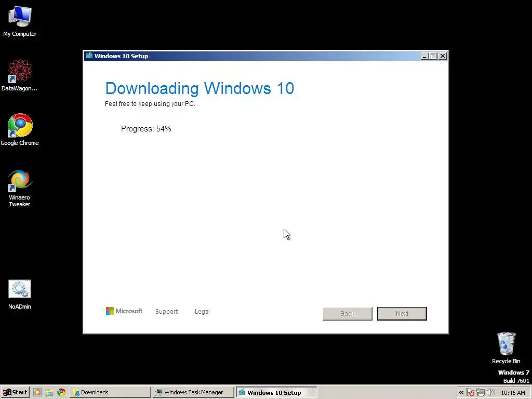This screenshot has height=399, width=532.
Task: Minimize the Windows 10 Setup window
Action: click(x=424, y=56)
